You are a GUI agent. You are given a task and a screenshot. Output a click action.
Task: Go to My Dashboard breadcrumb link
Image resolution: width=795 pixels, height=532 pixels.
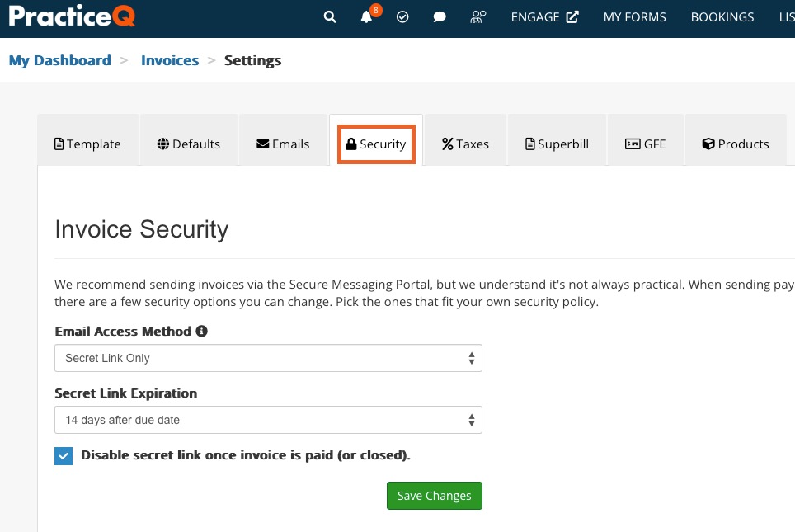(60, 60)
